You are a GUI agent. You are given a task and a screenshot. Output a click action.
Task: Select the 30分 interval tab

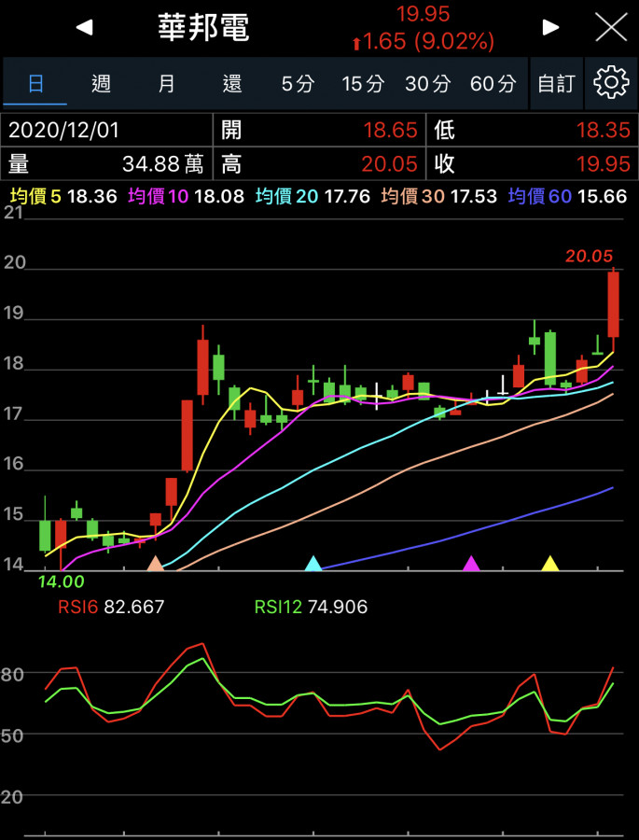428,83
